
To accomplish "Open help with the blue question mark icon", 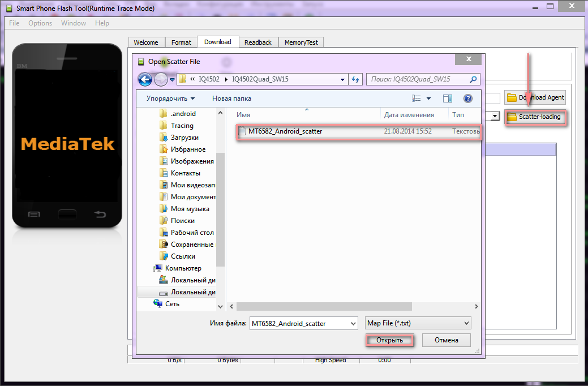I will 467,98.
